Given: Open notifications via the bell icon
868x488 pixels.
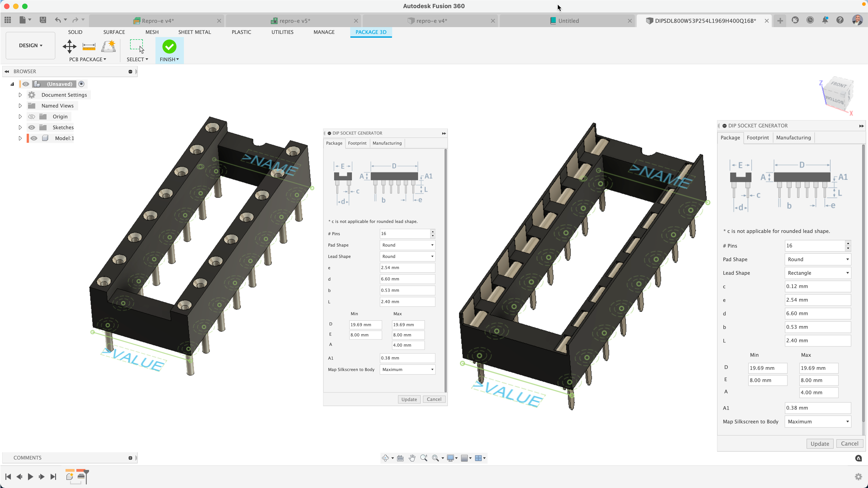Looking at the screenshot, I should click(x=825, y=20).
